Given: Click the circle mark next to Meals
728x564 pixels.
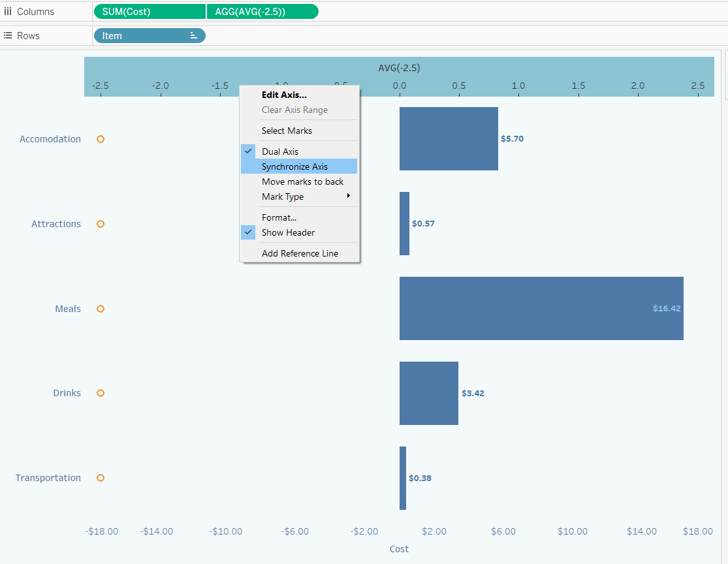Looking at the screenshot, I should (100, 309).
